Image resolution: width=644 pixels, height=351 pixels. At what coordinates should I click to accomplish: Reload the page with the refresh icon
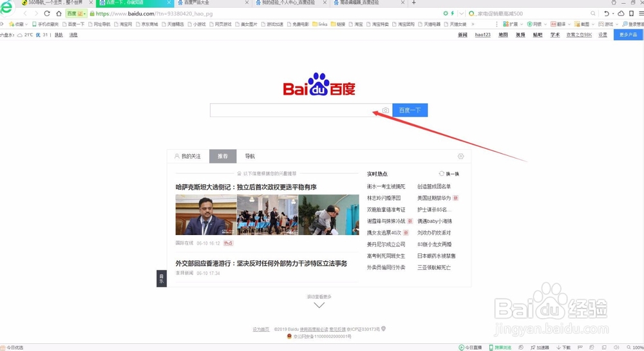pos(47,14)
